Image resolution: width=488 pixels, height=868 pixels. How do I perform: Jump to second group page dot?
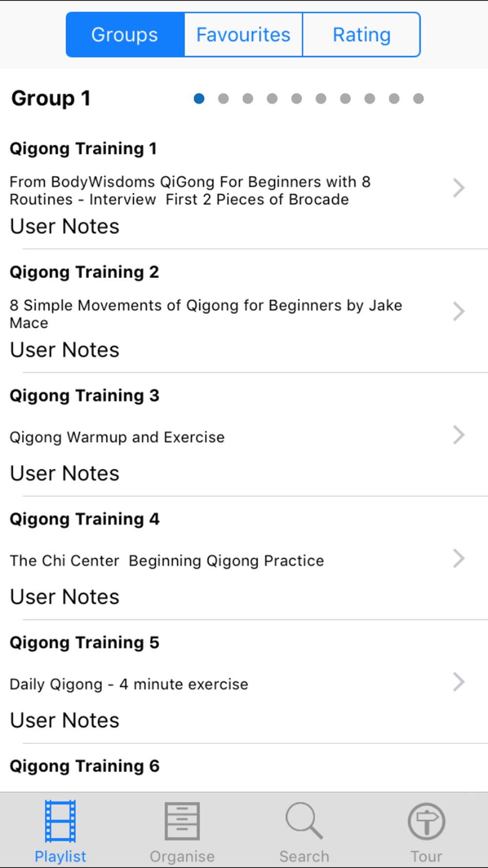[x=224, y=99]
